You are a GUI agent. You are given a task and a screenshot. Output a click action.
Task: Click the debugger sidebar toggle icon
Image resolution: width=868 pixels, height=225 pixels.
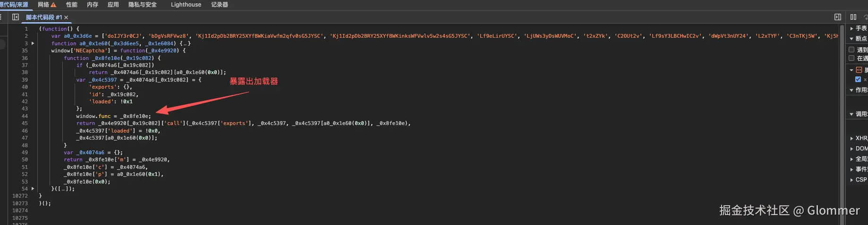838,17
